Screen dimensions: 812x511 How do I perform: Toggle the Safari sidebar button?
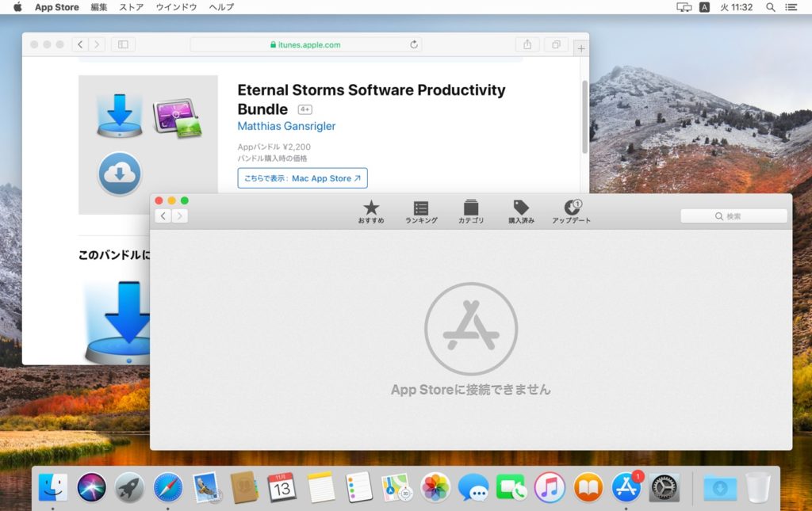tap(123, 45)
